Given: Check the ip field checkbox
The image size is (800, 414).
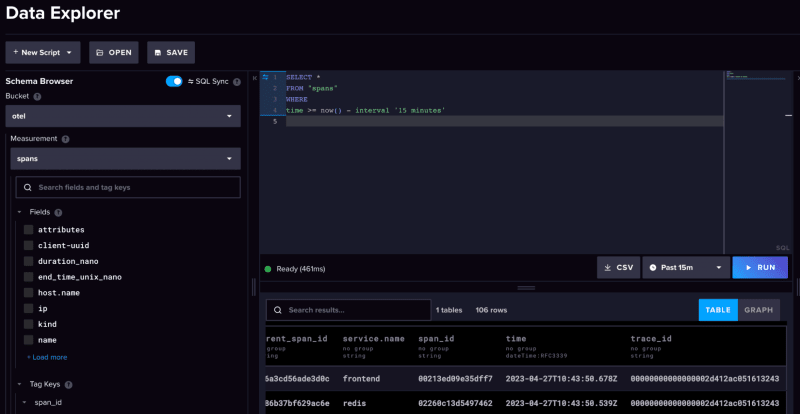Looking at the screenshot, I should [x=29, y=309].
